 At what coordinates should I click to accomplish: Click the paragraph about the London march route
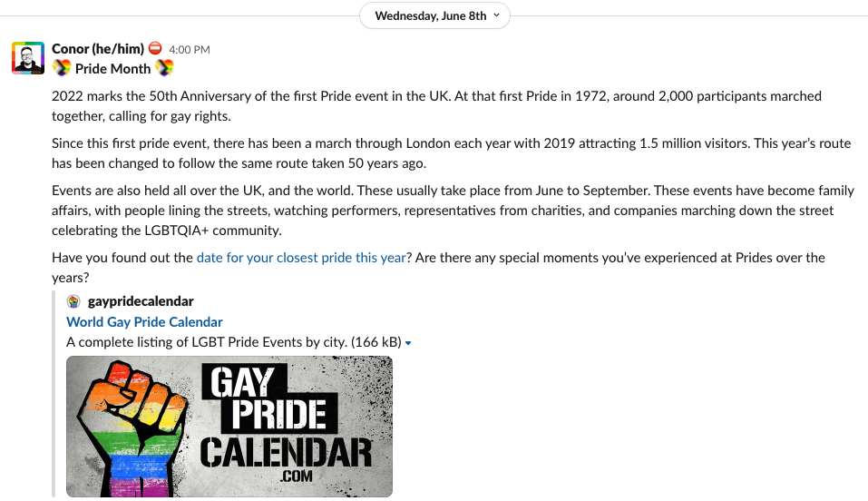(x=435, y=153)
